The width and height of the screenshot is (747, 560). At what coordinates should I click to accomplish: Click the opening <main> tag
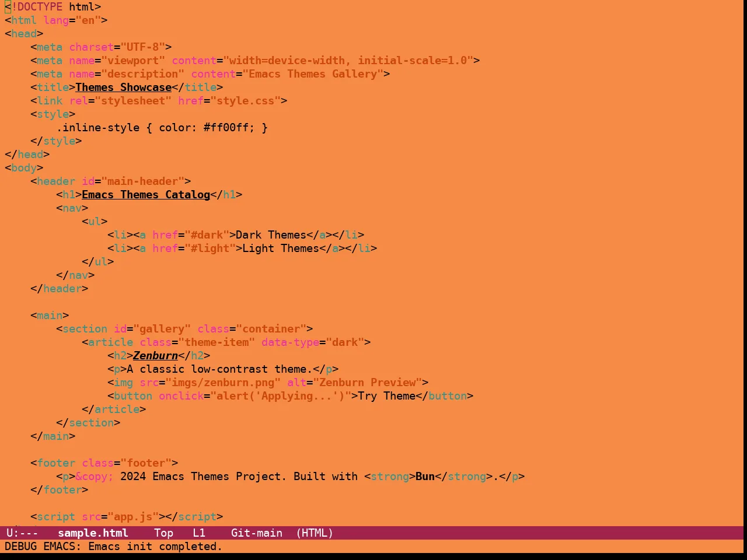tap(50, 316)
